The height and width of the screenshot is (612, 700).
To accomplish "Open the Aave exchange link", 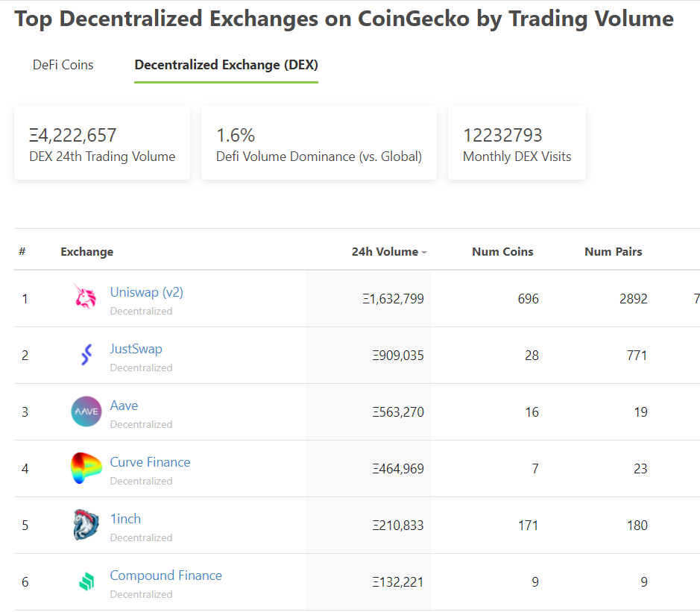I will [124, 406].
